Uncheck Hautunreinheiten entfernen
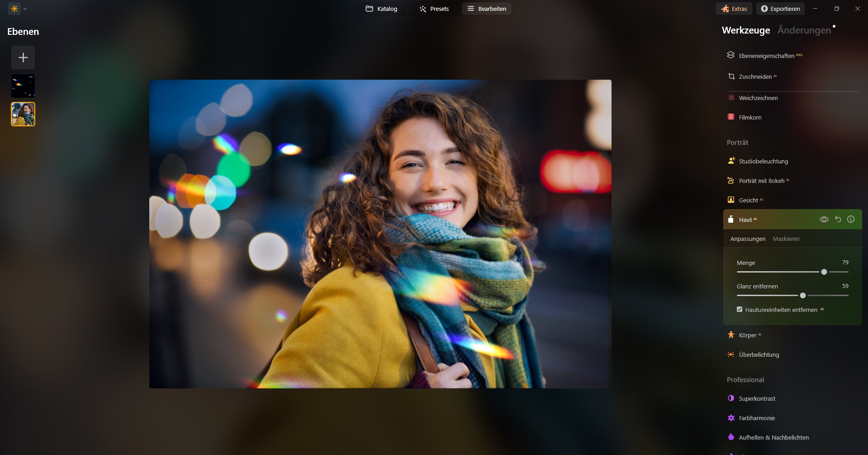The height and width of the screenshot is (455, 868). pyautogui.click(x=740, y=309)
